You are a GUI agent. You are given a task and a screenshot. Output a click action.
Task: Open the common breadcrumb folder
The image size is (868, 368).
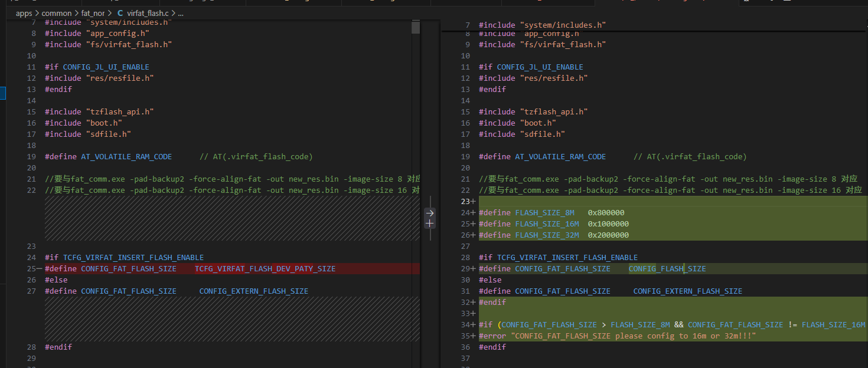(57, 13)
